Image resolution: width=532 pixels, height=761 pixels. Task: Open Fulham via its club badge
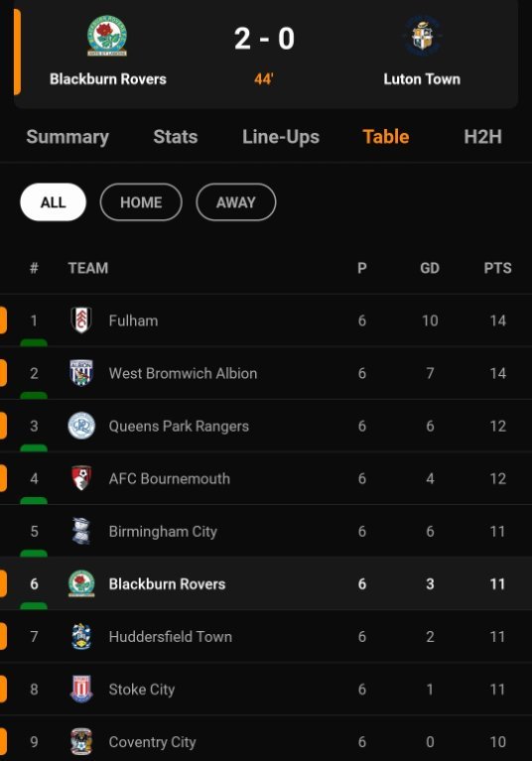pyautogui.click(x=81, y=320)
